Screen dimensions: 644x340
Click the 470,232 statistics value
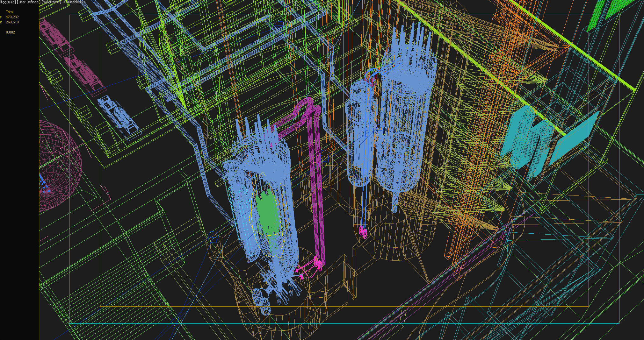pyautogui.click(x=12, y=17)
